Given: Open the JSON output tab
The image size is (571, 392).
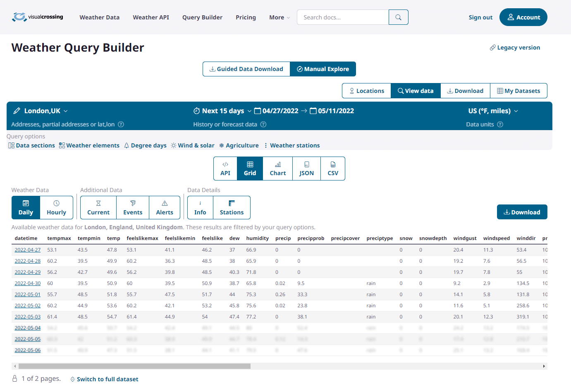Looking at the screenshot, I should coord(306,169).
